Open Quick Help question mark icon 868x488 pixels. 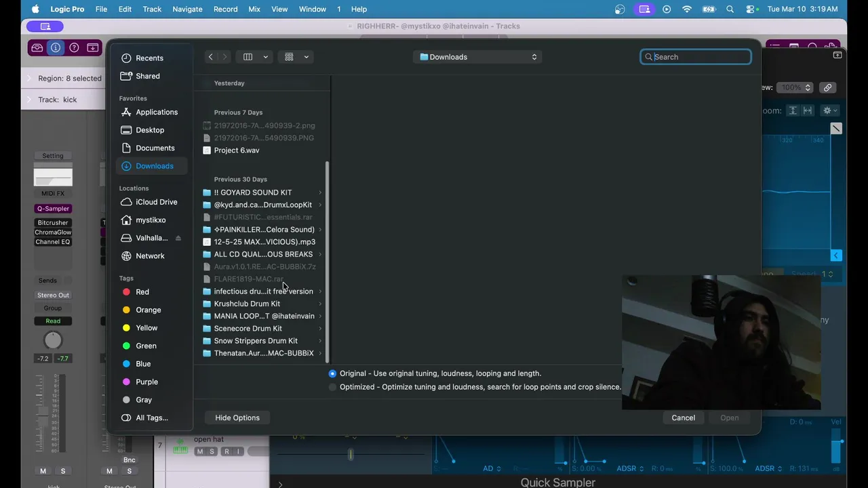click(x=74, y=47)
